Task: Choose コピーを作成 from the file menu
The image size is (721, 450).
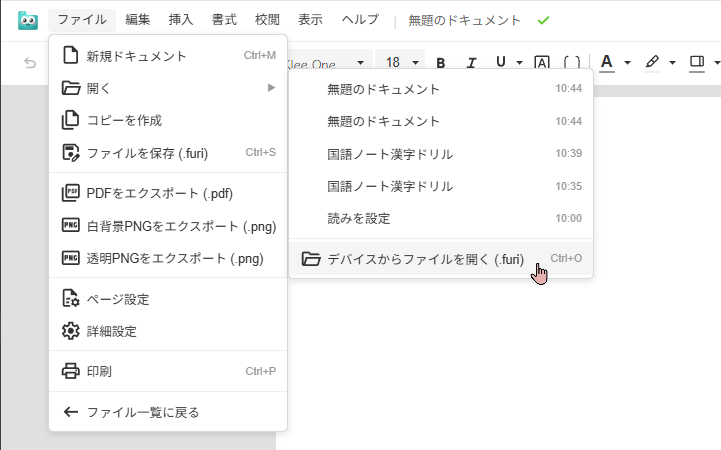Action: [x=168, y=120]
